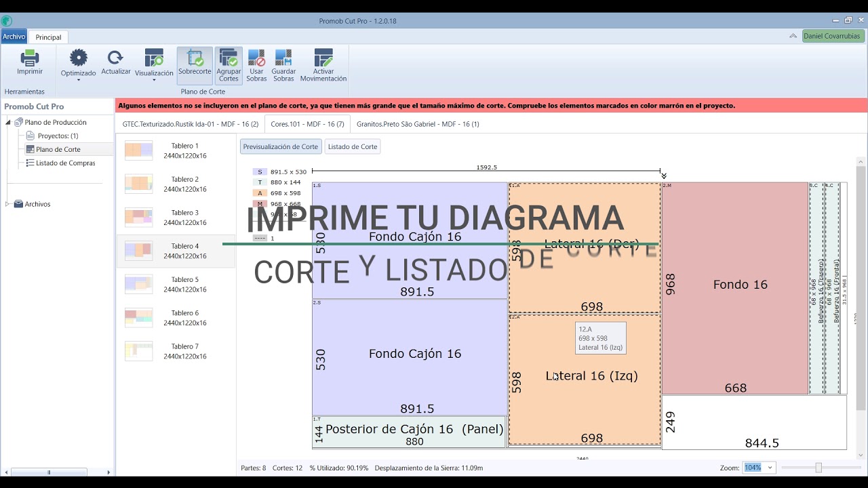Click the left panel horizontal scrollbar

point(49,472)
